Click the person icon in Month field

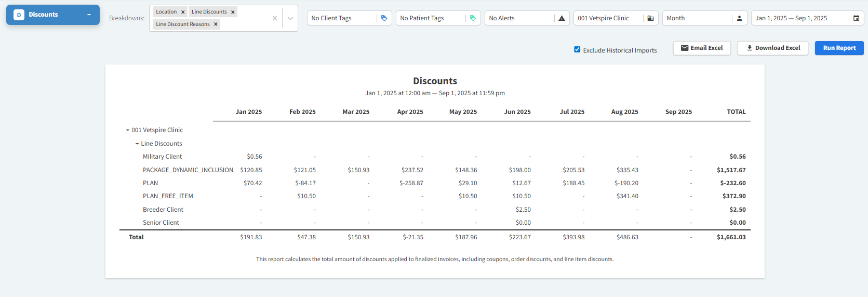point(739,18)
